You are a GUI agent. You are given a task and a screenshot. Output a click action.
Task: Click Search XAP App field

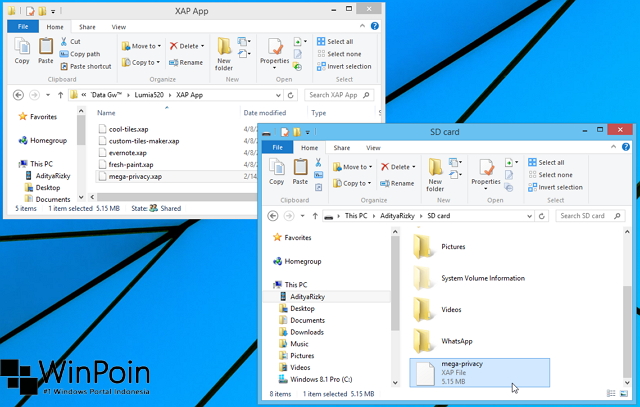point(339,95)
